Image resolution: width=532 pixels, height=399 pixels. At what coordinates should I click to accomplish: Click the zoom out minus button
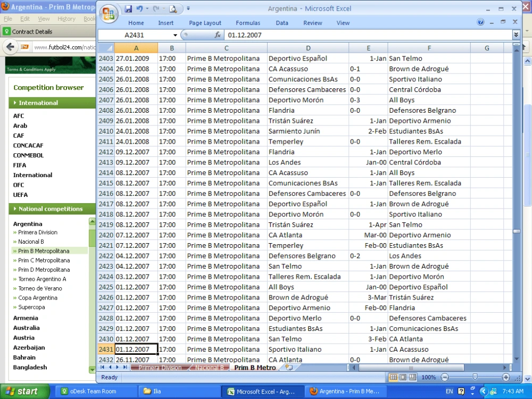(x=445, y=377)
